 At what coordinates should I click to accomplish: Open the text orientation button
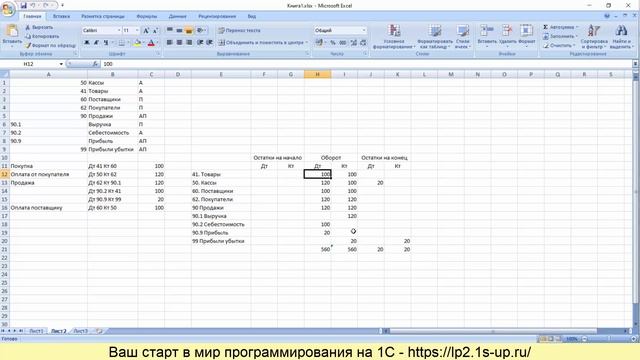[x=200, y=30]
